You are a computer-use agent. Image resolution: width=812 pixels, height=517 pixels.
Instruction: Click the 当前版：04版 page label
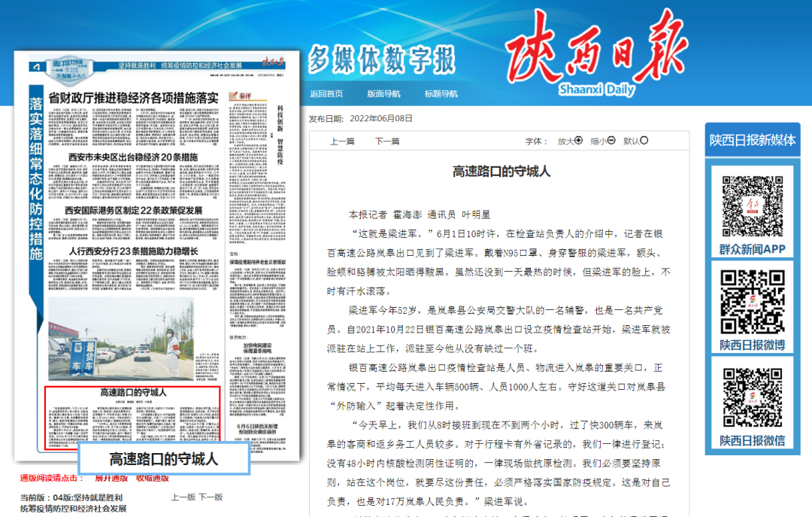[71, 497]
